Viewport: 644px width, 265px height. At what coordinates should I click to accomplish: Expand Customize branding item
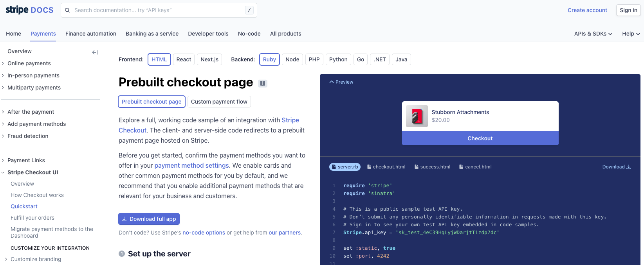[x=6, y=259]
